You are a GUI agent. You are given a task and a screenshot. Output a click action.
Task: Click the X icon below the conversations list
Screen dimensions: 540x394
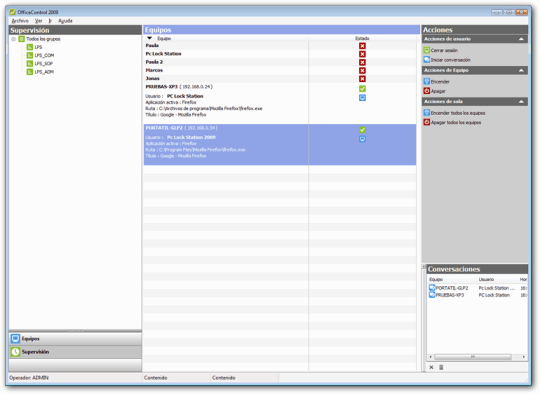point(431,367)
